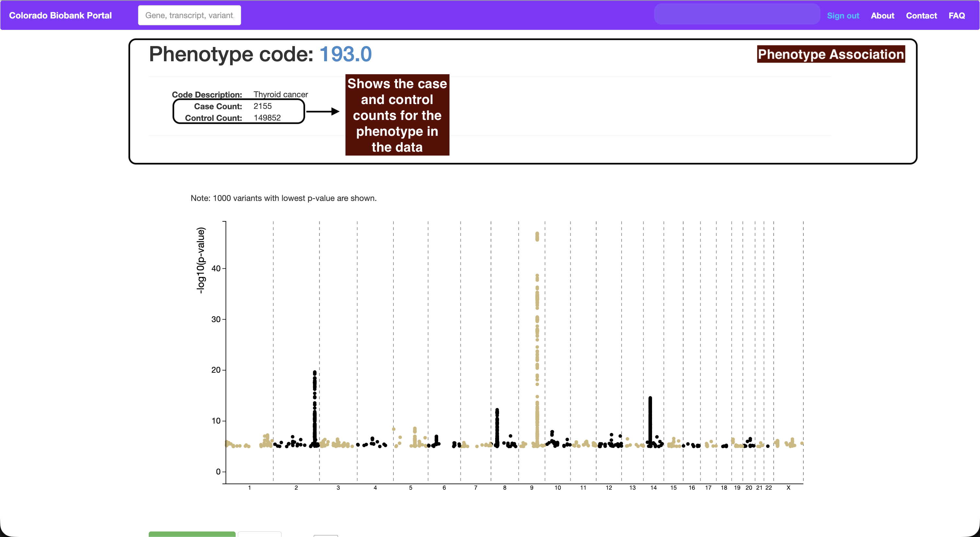
Task: Click chromosome X axis label
Action: click(x=788, y=487)
